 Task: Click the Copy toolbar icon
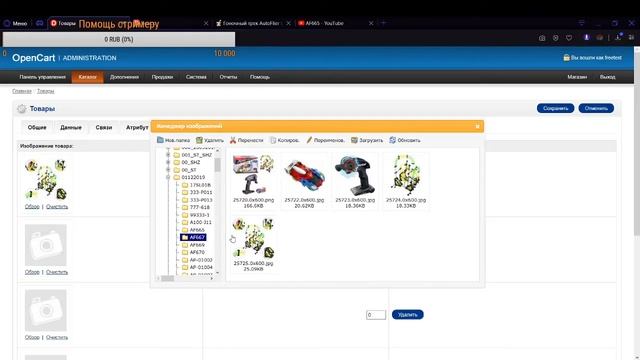273,140
